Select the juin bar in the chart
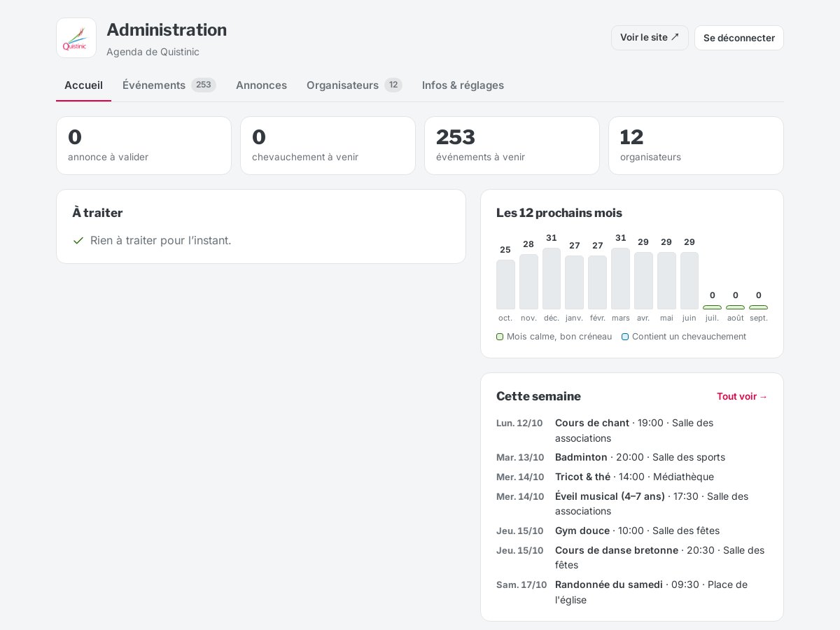This screenshot has width=840, height=630. pos(689,281)
